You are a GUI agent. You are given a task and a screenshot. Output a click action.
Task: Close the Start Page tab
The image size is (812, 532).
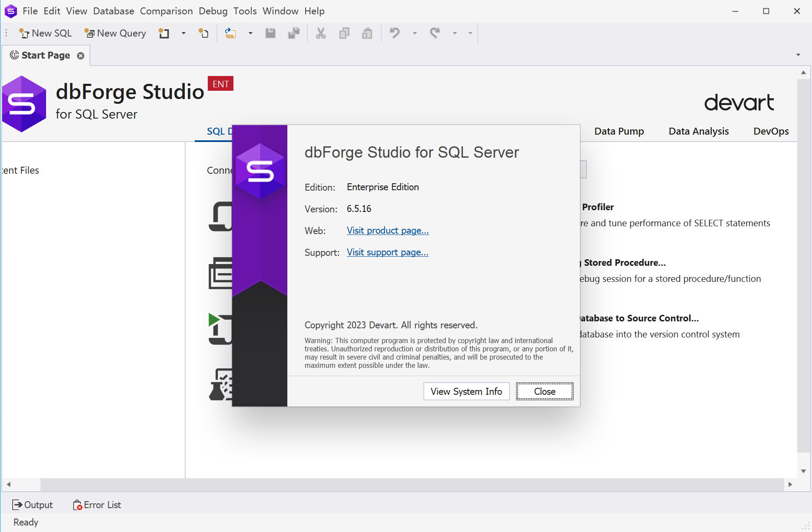(80, 56)
